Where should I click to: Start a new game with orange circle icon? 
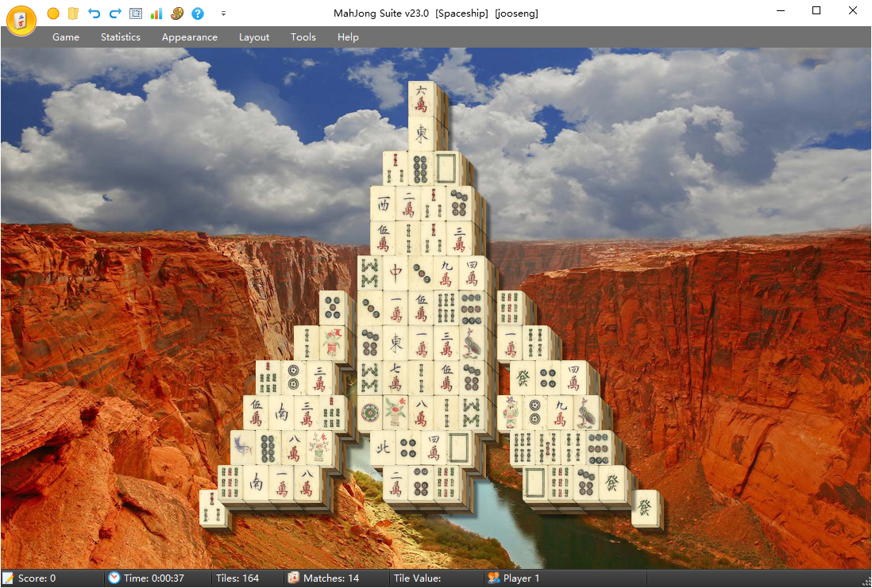pos(53,13)
